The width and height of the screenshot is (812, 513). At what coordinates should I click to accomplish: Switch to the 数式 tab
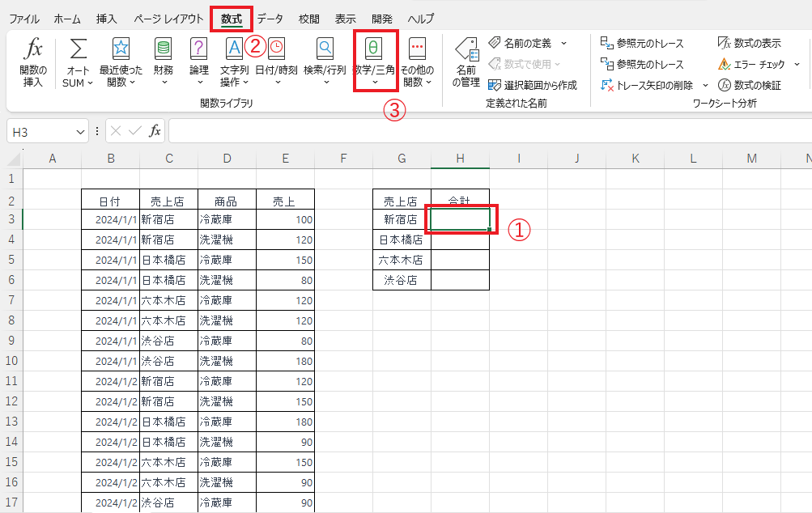click(232, 19)
